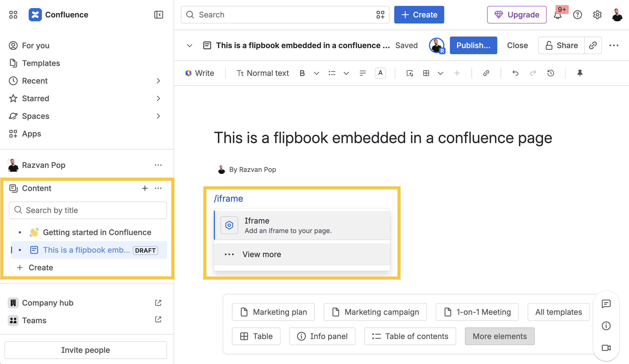This screenshot has width=629, height=364.
Task: Copy page link with chain icon
Action: (x=593, y=45)
